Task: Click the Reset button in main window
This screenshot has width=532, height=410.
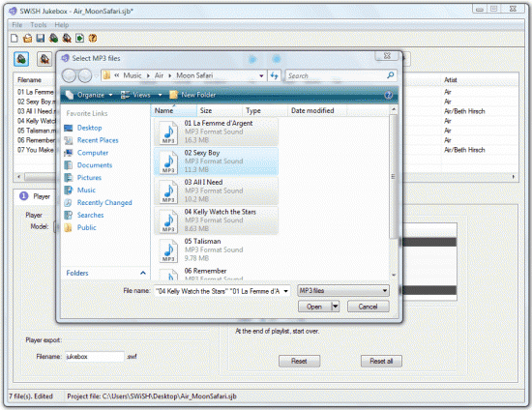Action: coord(299,361)
